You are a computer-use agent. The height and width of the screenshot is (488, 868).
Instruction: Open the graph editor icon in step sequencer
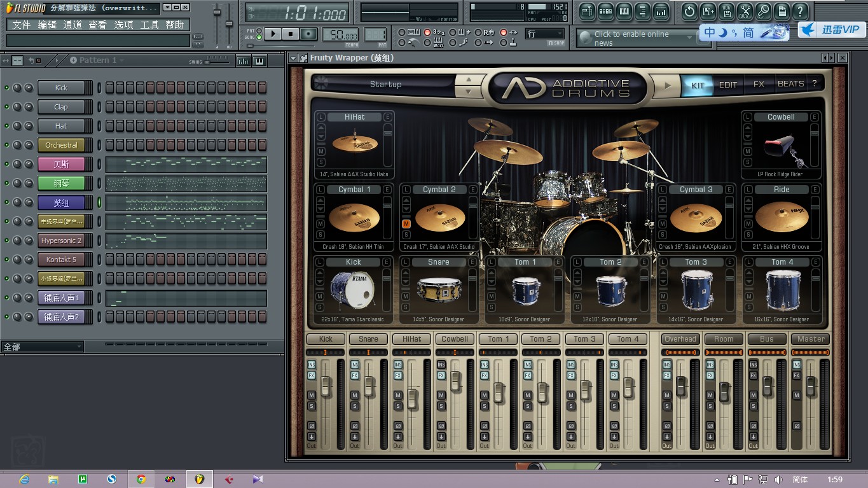pos(244,61)
